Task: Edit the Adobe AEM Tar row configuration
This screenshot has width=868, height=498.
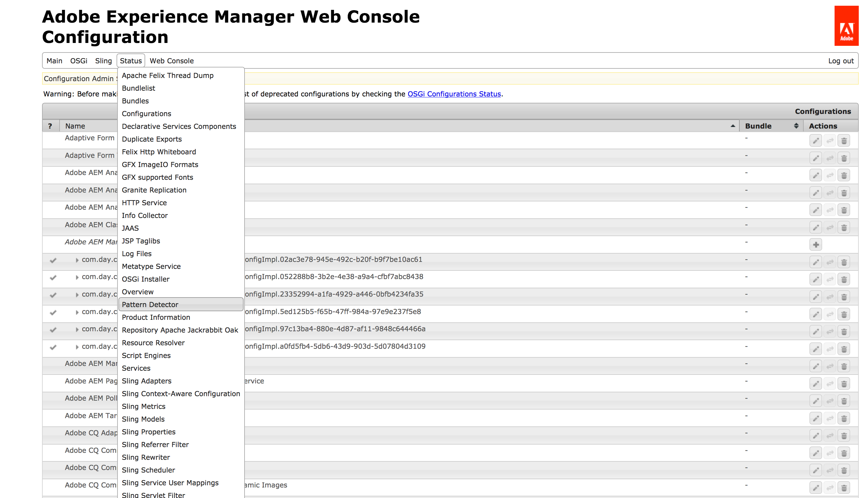Action: (816, 418)
